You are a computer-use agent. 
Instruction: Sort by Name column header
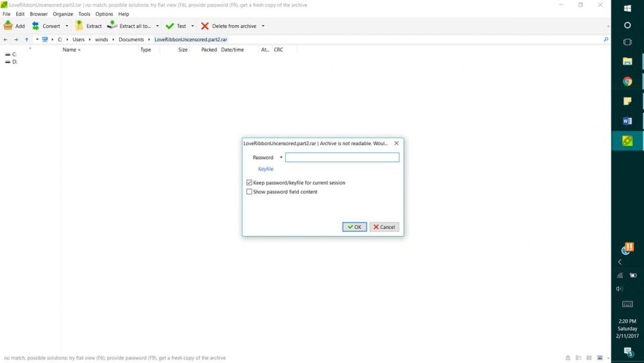point(71,50)
